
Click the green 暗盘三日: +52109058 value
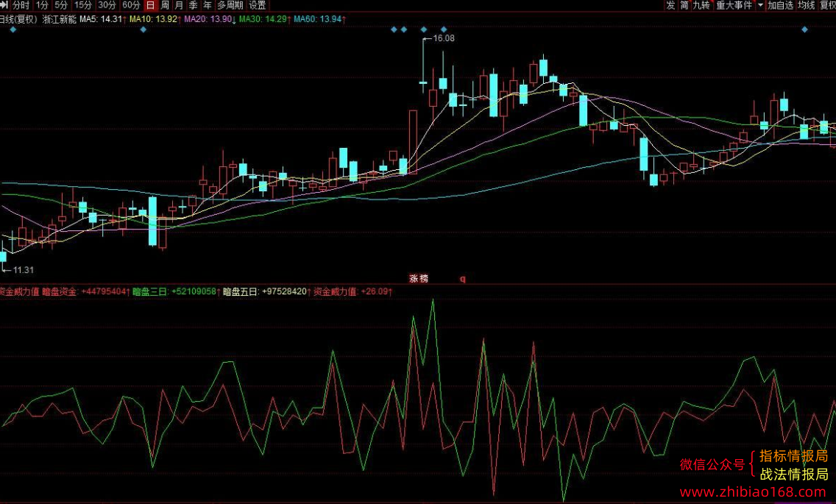pyautogui.click(x=177, y=292)
